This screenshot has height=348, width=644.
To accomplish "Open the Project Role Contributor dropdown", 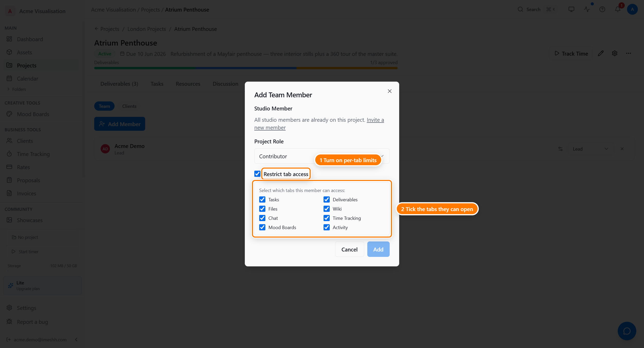I will [322, 156].
